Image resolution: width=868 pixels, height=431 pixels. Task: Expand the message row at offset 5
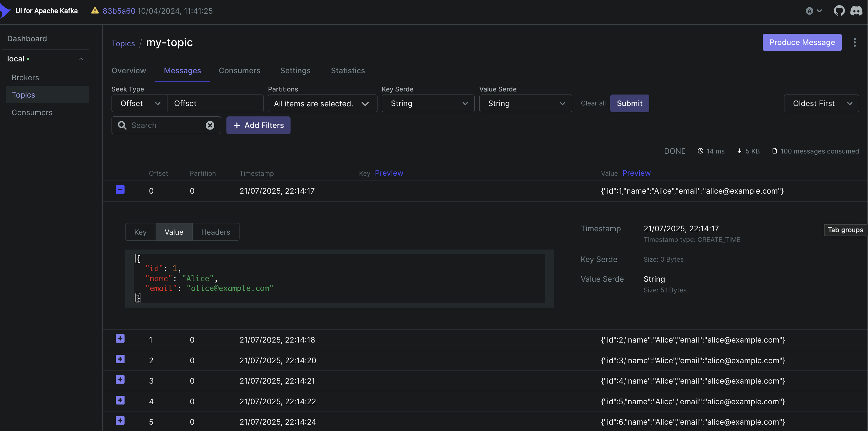click(x=120, y=421)
